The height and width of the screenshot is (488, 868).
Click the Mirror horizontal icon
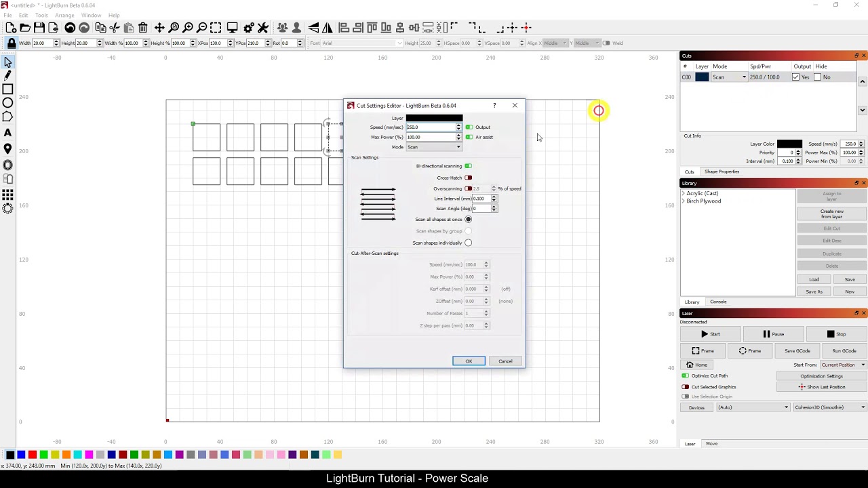point(313,28)
